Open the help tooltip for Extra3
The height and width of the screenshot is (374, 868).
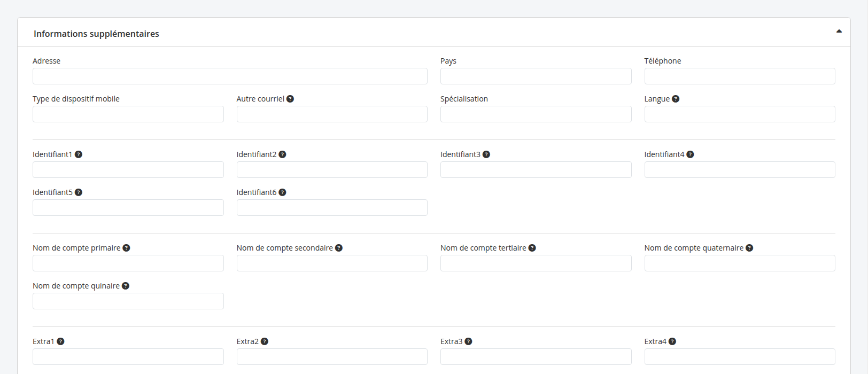click(x=469, y=341)
